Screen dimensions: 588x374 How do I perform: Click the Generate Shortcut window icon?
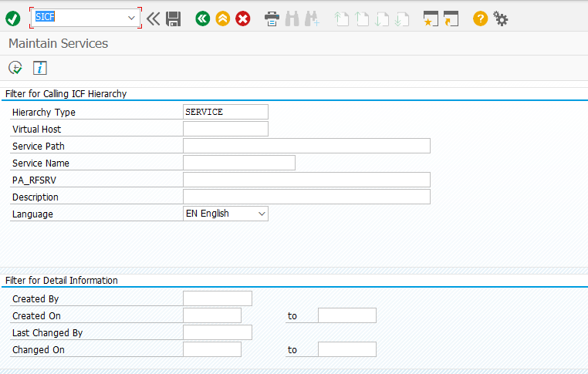(451, 19)
